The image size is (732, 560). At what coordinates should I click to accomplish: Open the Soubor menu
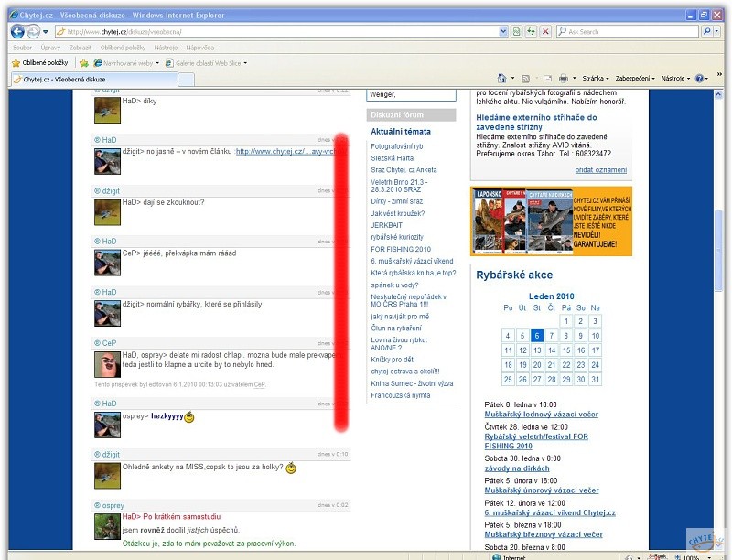(22, 48)
